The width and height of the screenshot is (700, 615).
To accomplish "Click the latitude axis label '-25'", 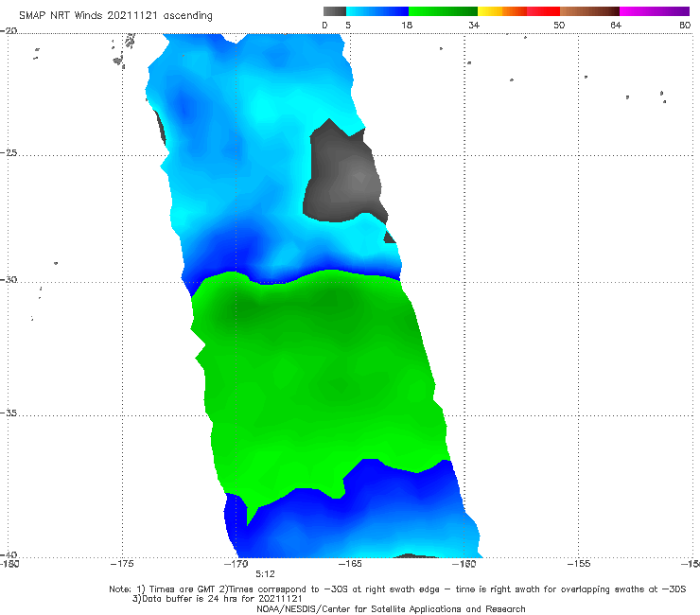I will pos(9,152).
